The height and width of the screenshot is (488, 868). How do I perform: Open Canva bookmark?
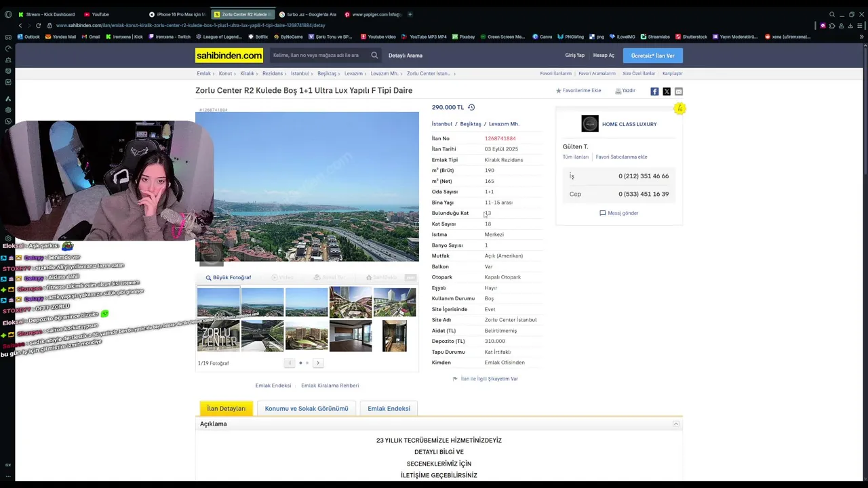pyautogui.click(x=542, y=37)
